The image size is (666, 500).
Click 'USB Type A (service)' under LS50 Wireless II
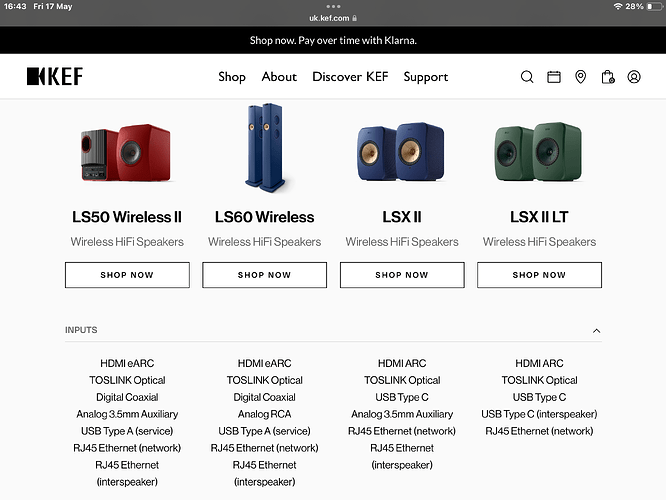point(127,431)
